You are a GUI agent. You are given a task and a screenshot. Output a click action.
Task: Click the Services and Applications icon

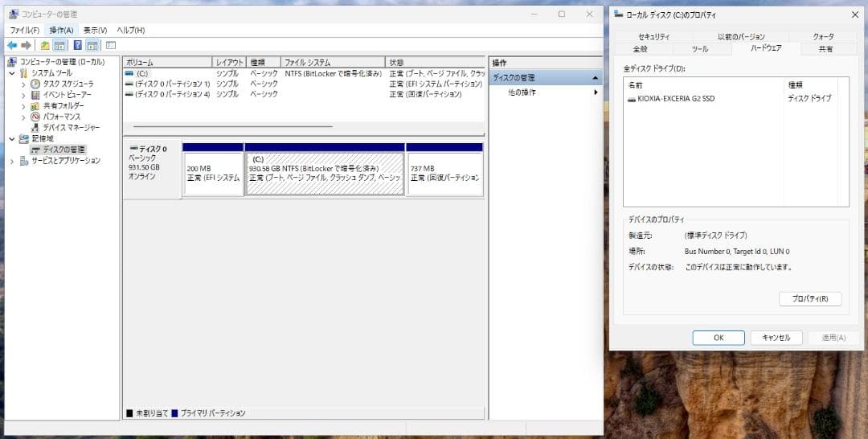tap(24, 161)
